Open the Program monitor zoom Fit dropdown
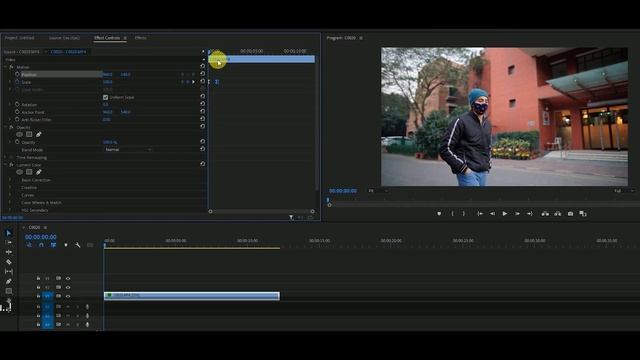Image resolution: width=640 pixels, height=360 pixels. tap(378, 191)
